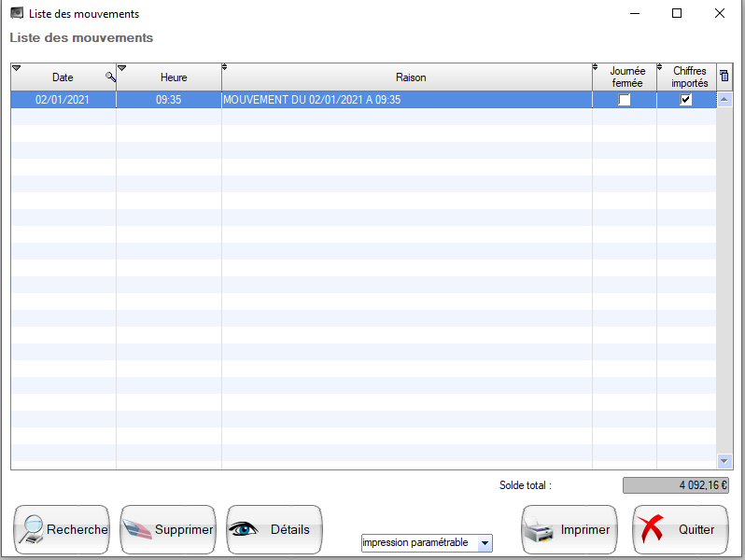745x560 pixels.
Task: Click the magnifier icon in Date column header
Action: pyautogui.click(x=111, y=77)
